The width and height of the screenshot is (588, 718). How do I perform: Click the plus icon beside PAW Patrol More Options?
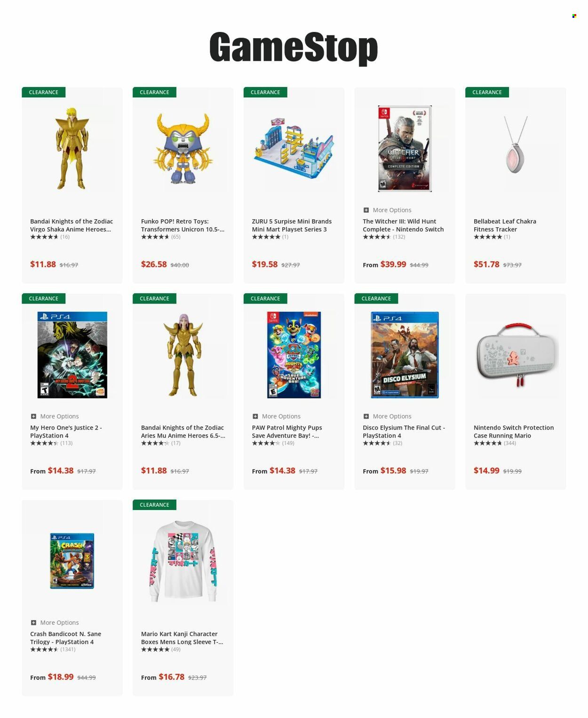click(255, 416)
